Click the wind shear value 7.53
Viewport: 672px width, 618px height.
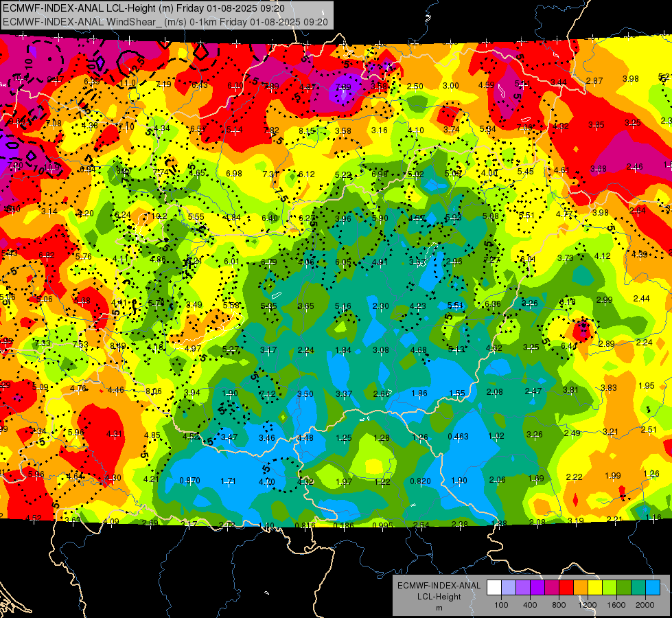[x=80, y=345]
